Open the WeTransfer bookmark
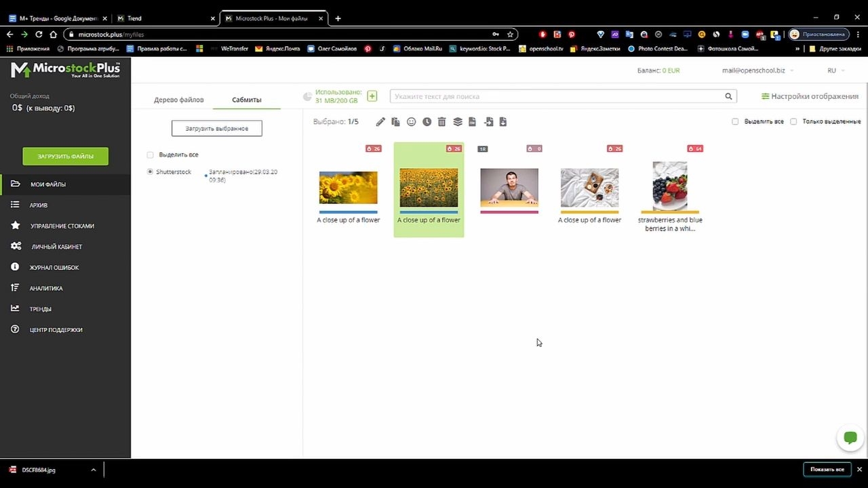Image resolution: width=868 pixels, height=488 pixels. pyautogui.click(x=229, y=49)
